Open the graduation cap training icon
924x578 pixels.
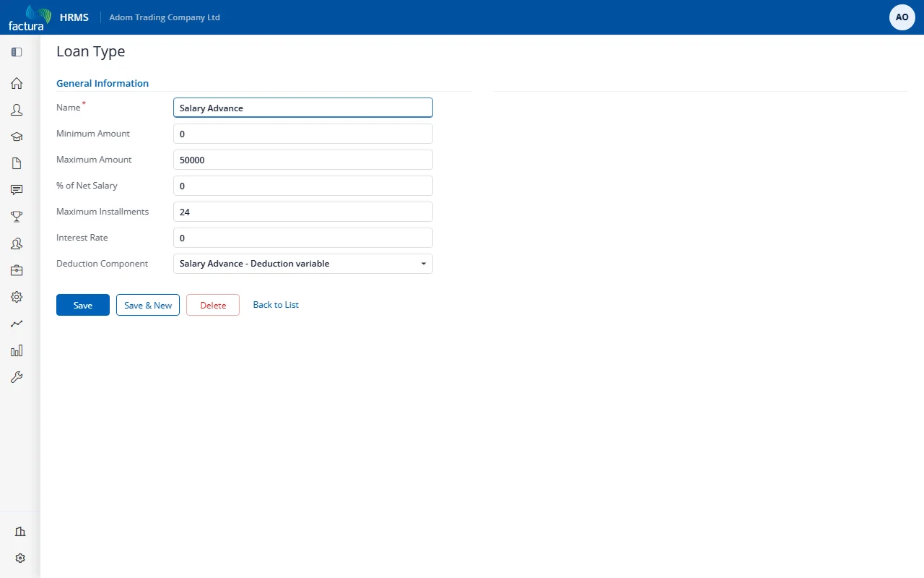(x=17, y=137)
